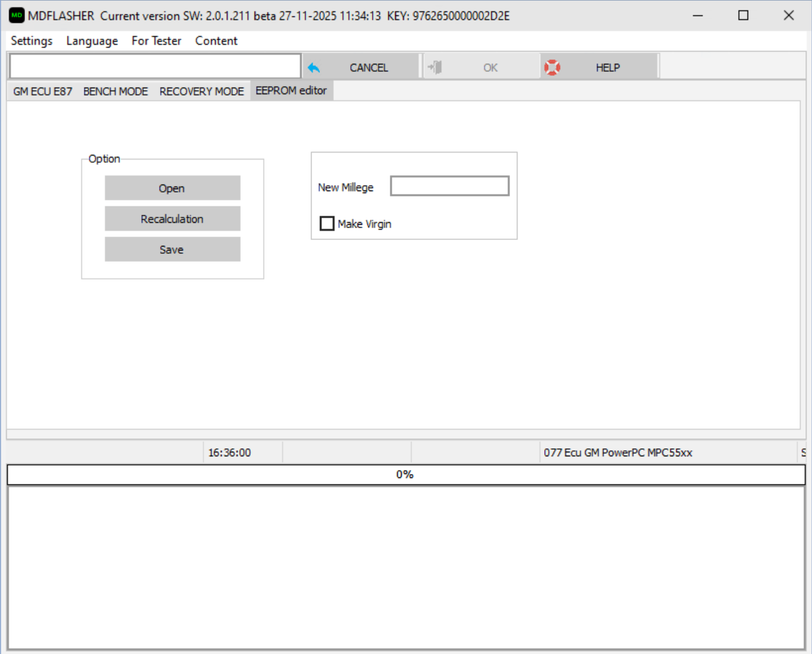
Task: Click the 0% progress bar
Action: click(406, 475)
